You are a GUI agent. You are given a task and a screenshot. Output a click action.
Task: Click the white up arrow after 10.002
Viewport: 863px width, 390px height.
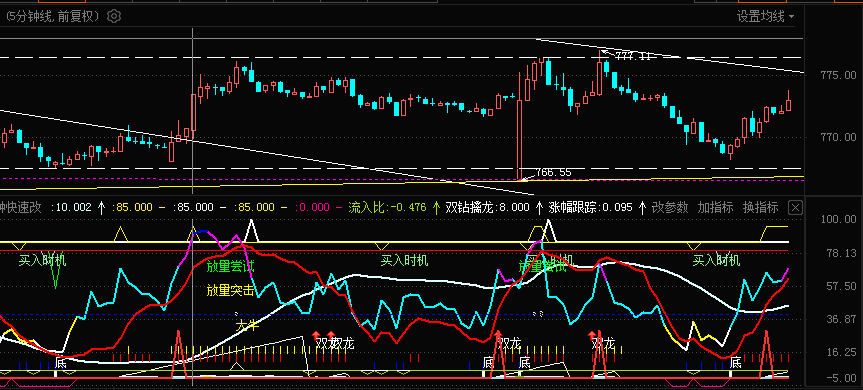(101, 207)
